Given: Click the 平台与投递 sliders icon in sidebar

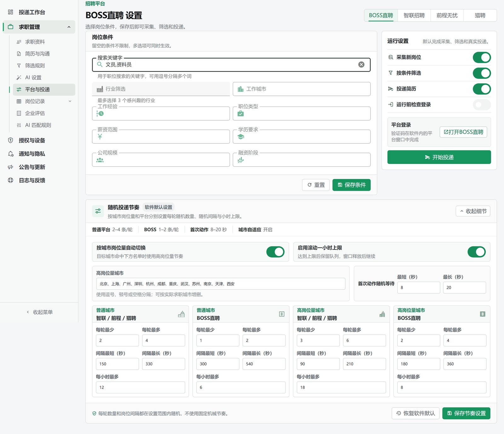Looking at the screenshot, I should [x=19, y=90].
